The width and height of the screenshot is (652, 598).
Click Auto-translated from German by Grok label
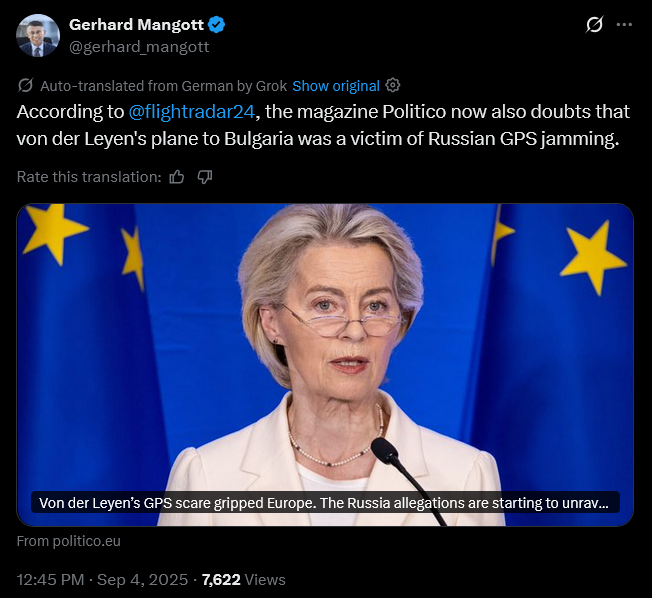[164, 86]
